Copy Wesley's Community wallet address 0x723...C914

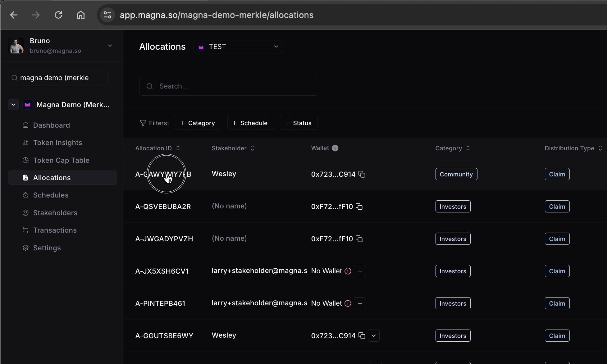(362, 174)
